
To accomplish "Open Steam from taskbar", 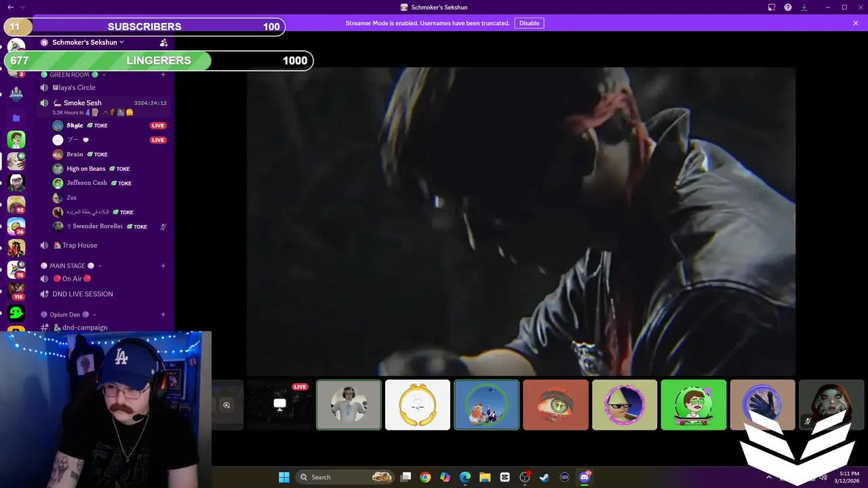I will point(545,477).
